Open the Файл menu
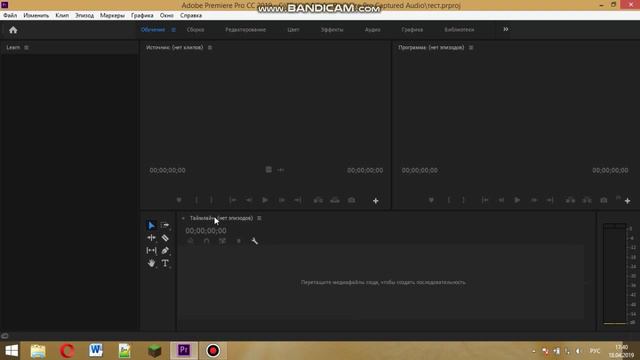640x360 pixels. click(10, 16)
